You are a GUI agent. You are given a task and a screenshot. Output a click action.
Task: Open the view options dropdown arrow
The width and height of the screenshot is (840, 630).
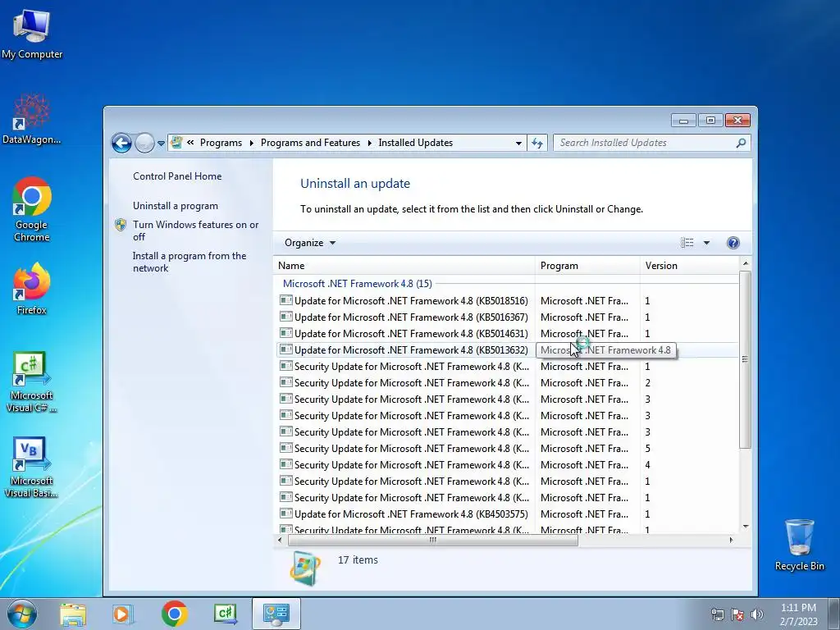[706, 243]
